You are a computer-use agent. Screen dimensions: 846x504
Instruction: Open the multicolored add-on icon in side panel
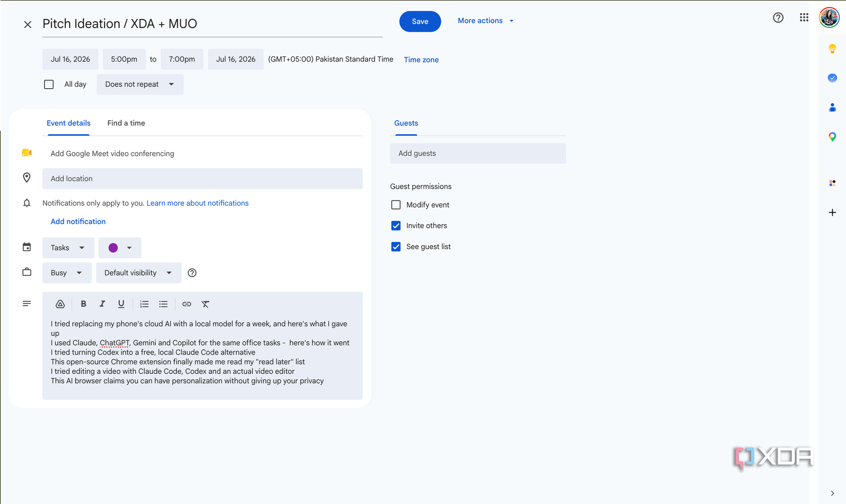(832, 183)
